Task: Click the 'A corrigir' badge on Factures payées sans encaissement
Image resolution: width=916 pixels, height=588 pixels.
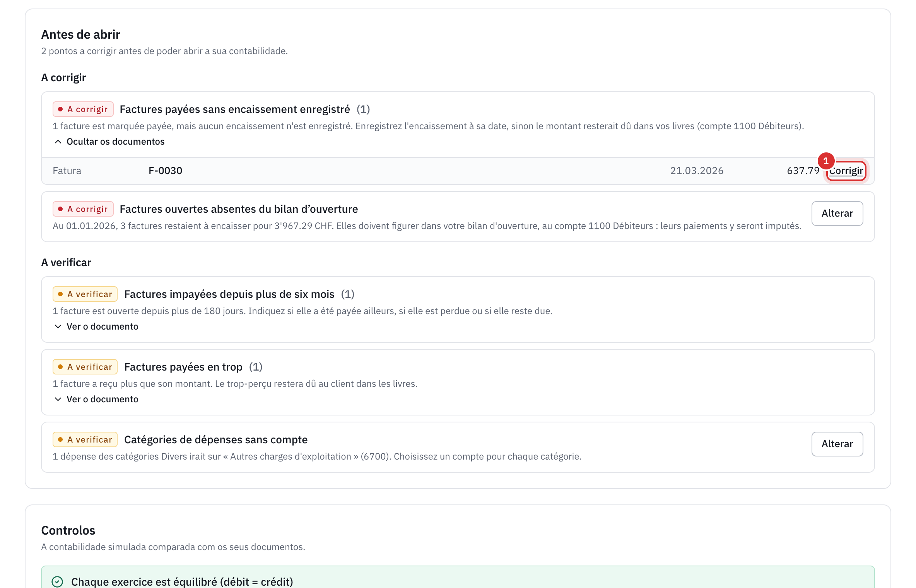Action: click(83, 109)
